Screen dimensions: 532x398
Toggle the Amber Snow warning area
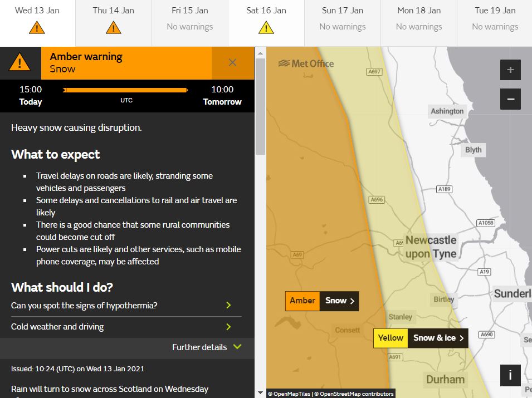tap(321, 301)
